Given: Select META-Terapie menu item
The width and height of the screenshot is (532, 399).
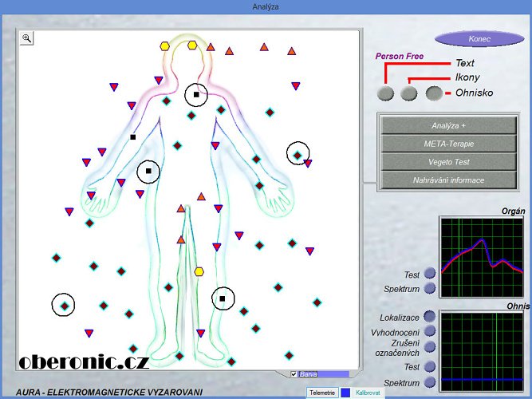Looking at the screenshot, I should click(x=448, y=144).
